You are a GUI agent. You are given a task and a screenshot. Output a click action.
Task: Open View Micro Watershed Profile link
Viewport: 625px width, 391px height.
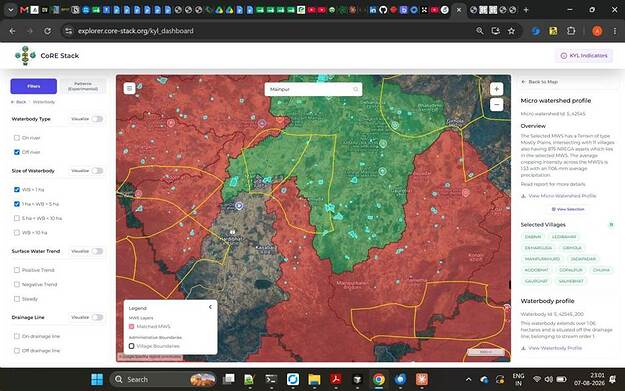click(x=562, y=196)
